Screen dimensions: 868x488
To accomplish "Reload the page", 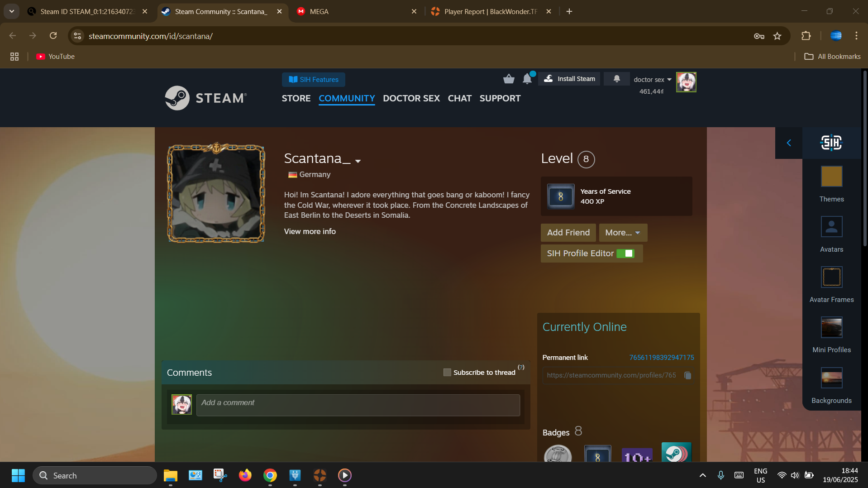I will tap(53, 36).
